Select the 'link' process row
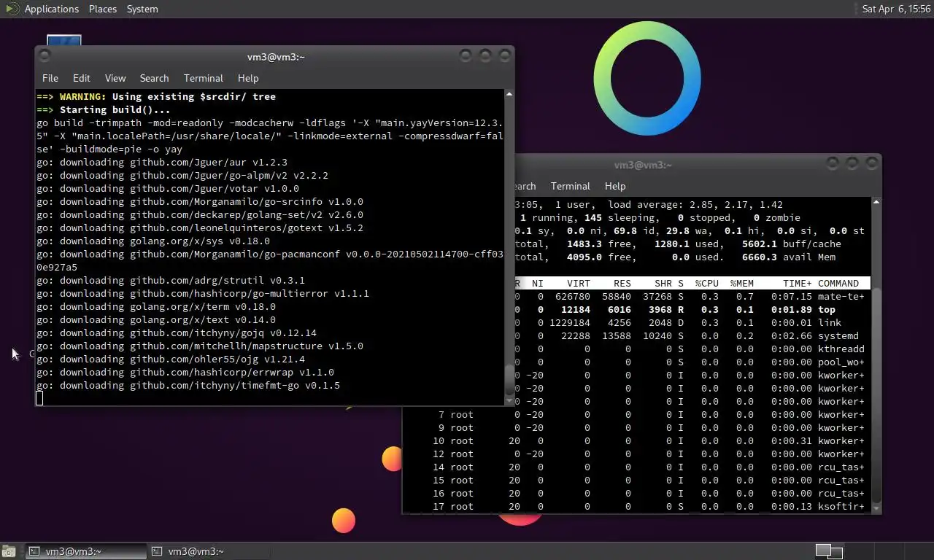The height and width of the screenshot is (560, 934). [692, 322]
